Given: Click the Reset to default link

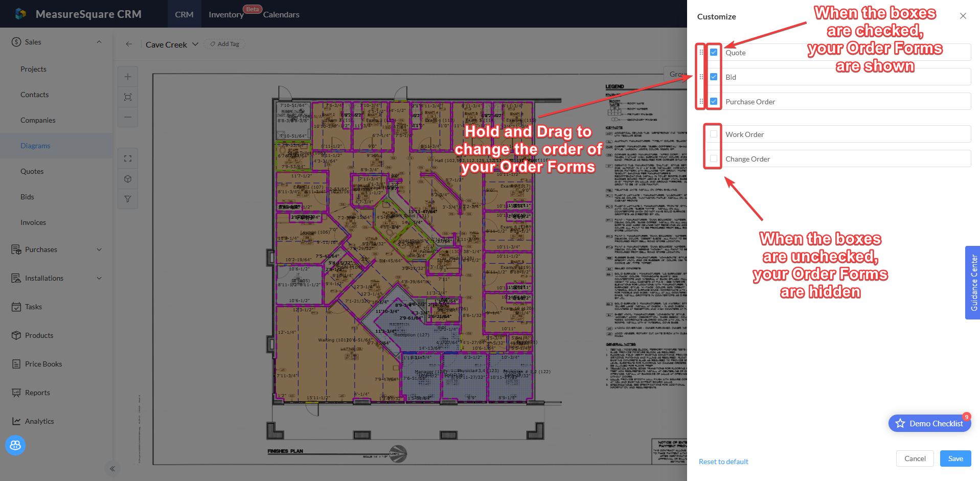Looking at the screenshot, I should click(x=723, y=462).
